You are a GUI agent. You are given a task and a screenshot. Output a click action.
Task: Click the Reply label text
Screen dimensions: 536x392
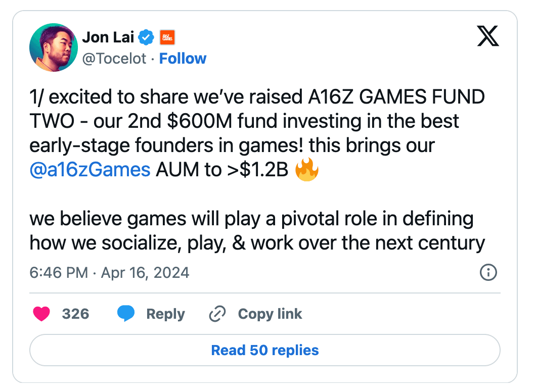(165, 314)
